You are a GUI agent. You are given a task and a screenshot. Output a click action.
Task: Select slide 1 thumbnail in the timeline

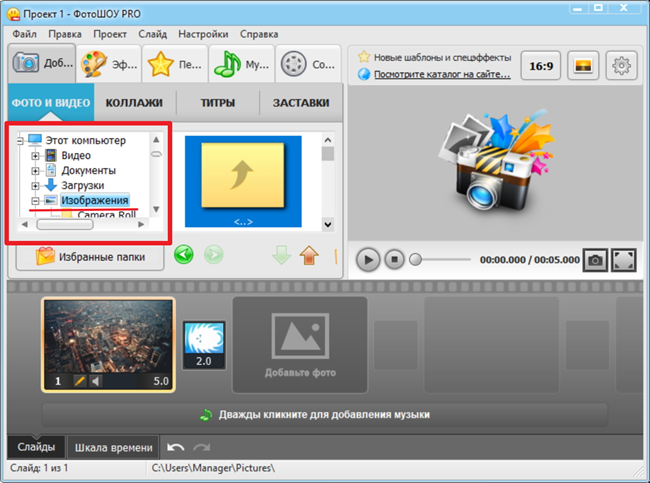[x=108, y=345]
